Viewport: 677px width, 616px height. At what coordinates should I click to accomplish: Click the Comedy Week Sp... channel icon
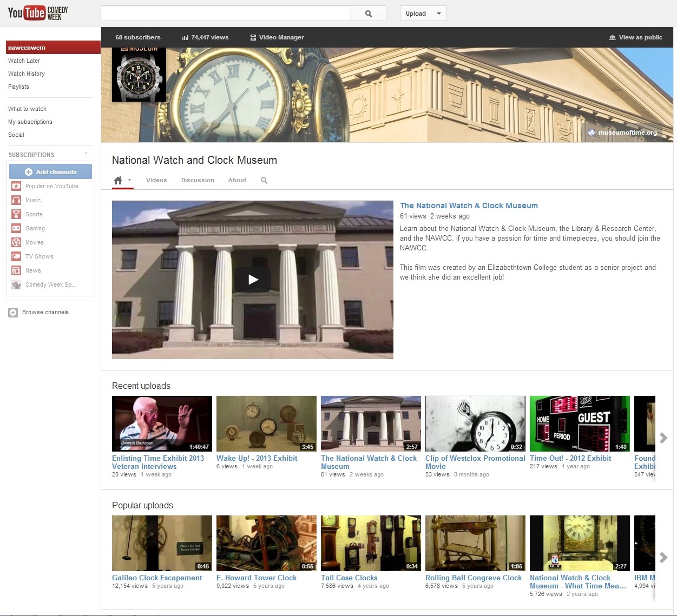[x=16, y=284]
